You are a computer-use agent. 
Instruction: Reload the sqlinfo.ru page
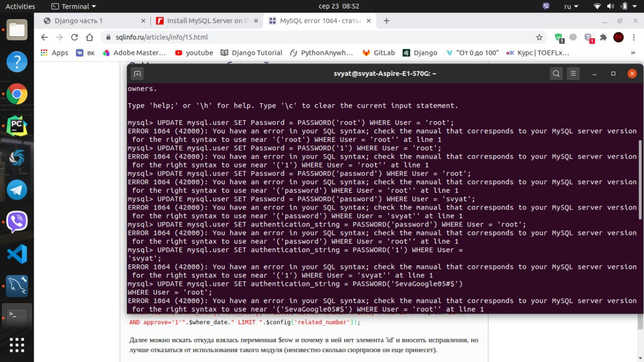tap(74, 37)
